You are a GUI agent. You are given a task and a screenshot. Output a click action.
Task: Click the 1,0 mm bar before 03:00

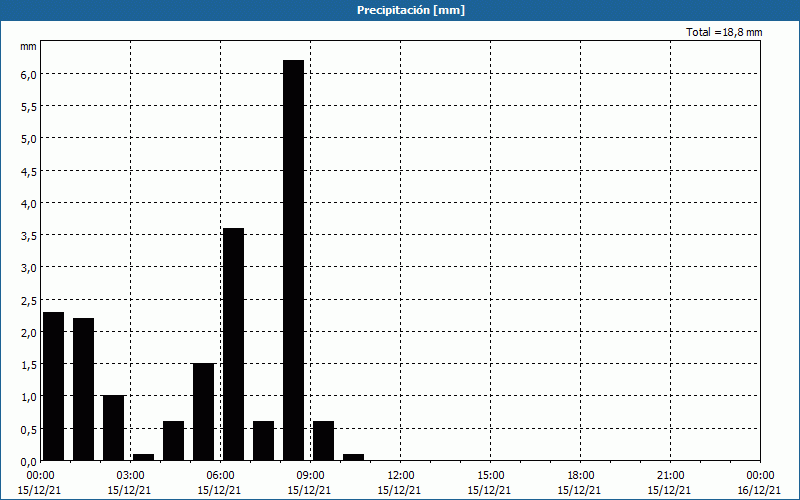[113, 428]
